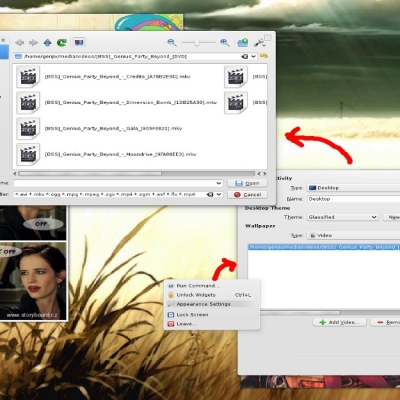400x400 pixels.
Task: Choose Leave... in the context menu
Action: [213, 324]
